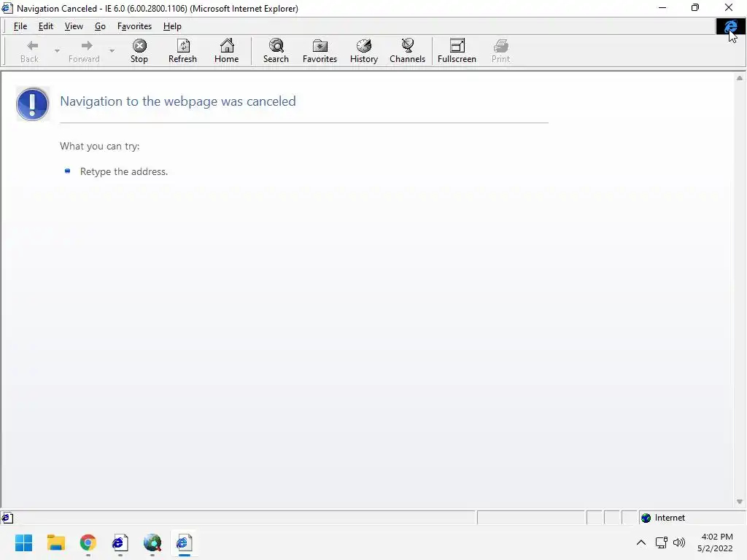
Task: Click the Forward toolbar button
Action: pos(85,52)
